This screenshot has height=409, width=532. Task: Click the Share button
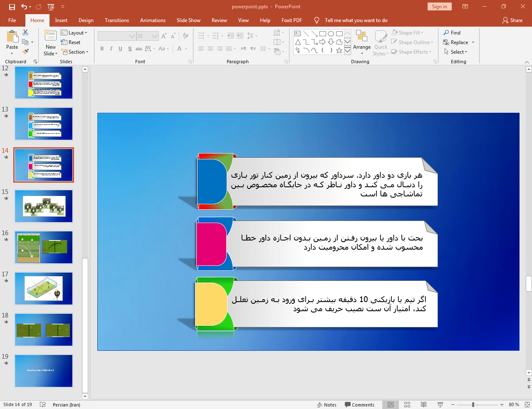point(512,20)
